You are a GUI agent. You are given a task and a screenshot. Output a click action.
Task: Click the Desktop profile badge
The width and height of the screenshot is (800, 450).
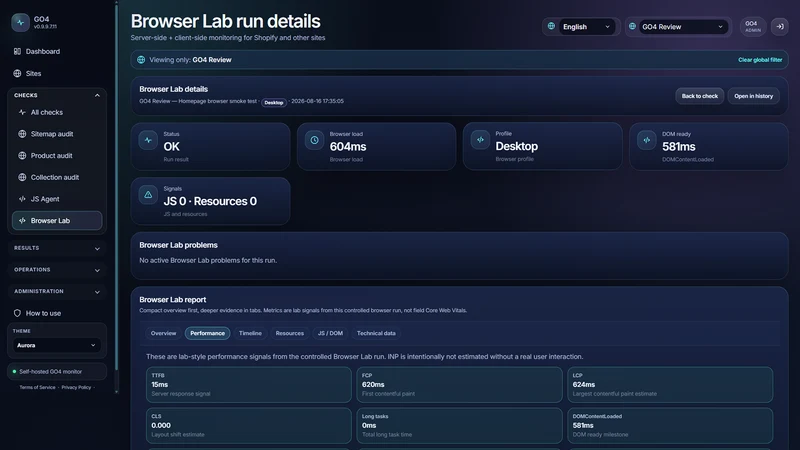pyautogui.click(x=273, y=103)
